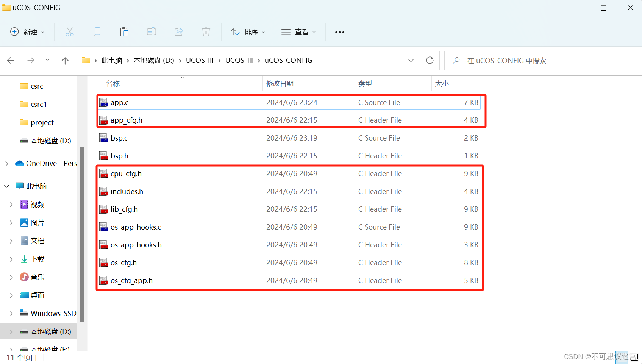Viewport: 642px width, 364px height.
Task: Click the Share icon in the toolbar
Action: click(x=179, y=32)
